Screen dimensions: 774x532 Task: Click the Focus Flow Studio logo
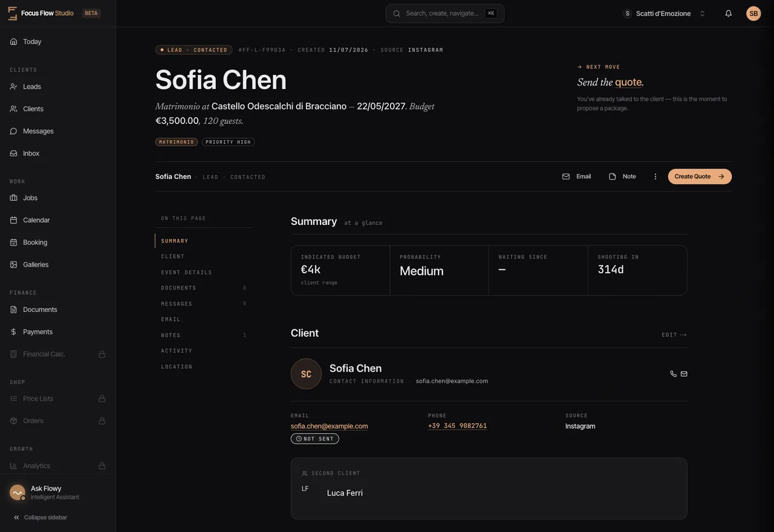click(x=41, y=13)
